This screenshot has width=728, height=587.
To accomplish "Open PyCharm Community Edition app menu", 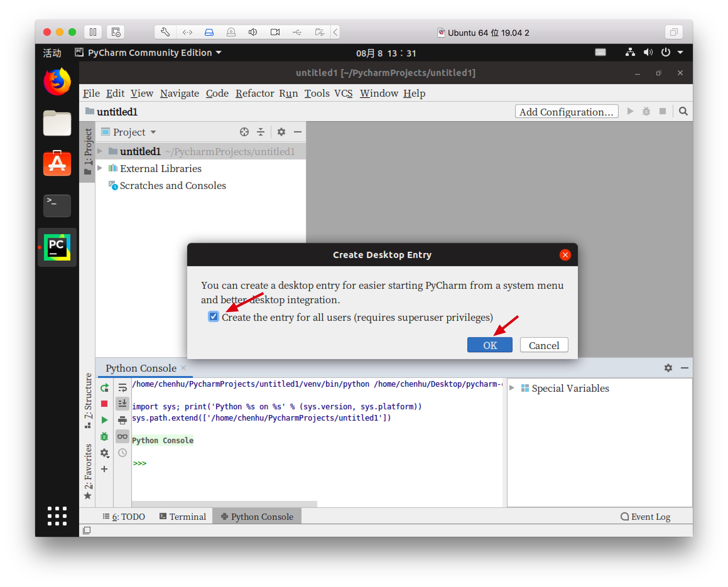I will pos(148,52).
